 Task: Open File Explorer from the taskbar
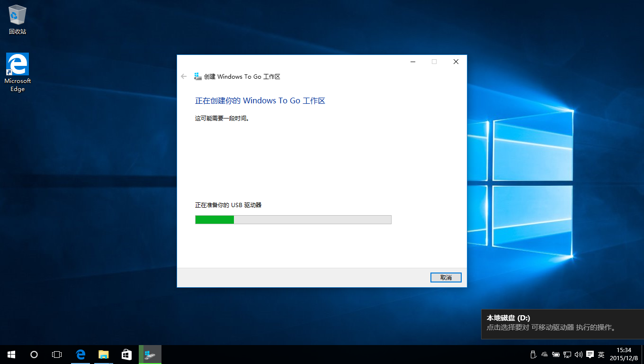point(103,354)
